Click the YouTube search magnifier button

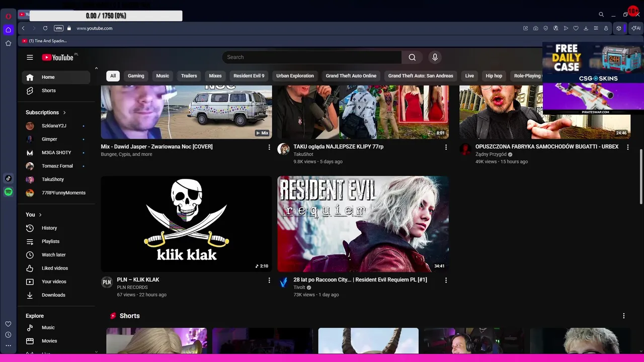click(412, 57)
